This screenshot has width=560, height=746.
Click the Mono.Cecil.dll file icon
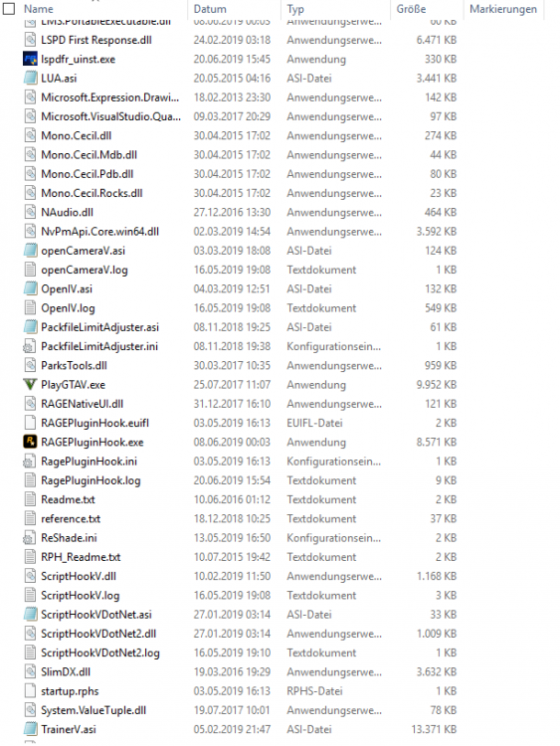click(30, 135)
